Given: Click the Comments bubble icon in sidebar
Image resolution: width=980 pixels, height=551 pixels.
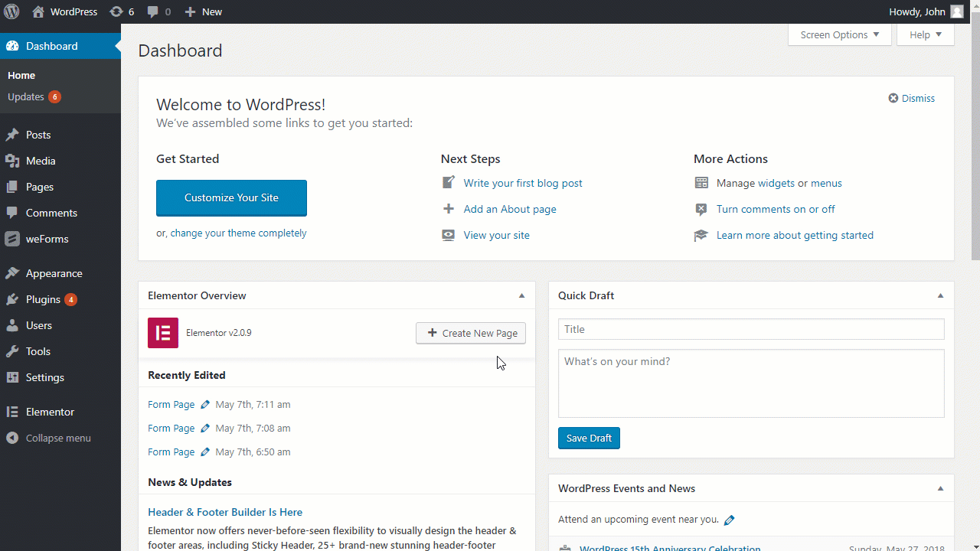Looking at the screenshot, I should (12, 213).
